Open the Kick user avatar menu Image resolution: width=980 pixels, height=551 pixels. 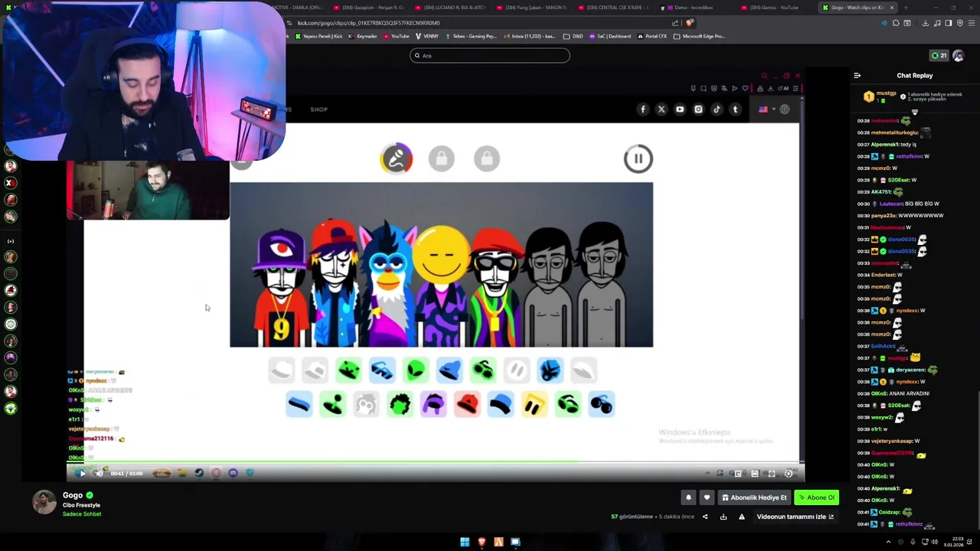[x=958, y=55]
